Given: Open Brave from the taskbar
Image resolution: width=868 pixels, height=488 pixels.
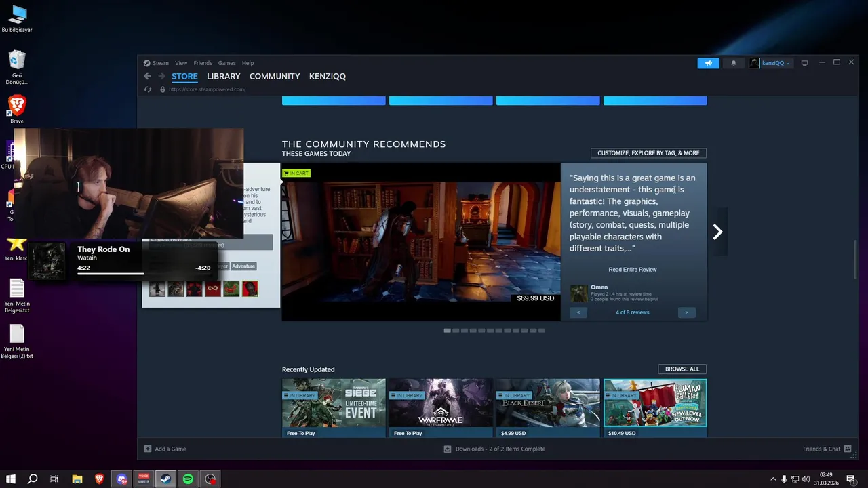Looking at the screenshot, I should pos(100,479).
